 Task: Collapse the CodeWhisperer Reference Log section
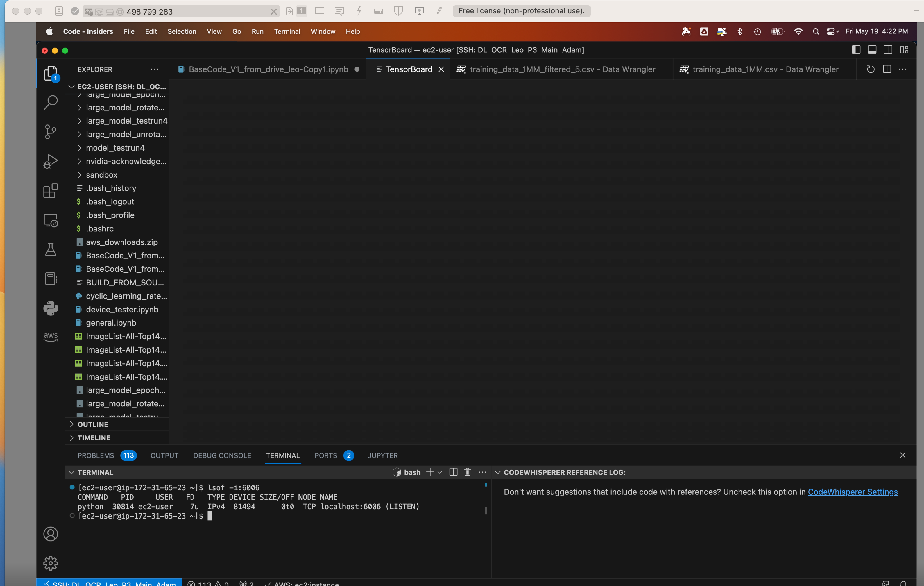[x=498, y=472]
